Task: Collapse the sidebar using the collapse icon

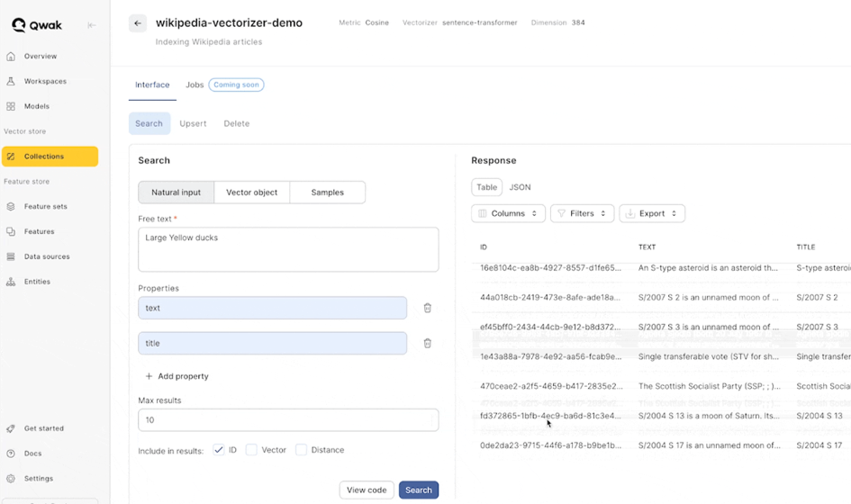Action: tap(92, 25)
